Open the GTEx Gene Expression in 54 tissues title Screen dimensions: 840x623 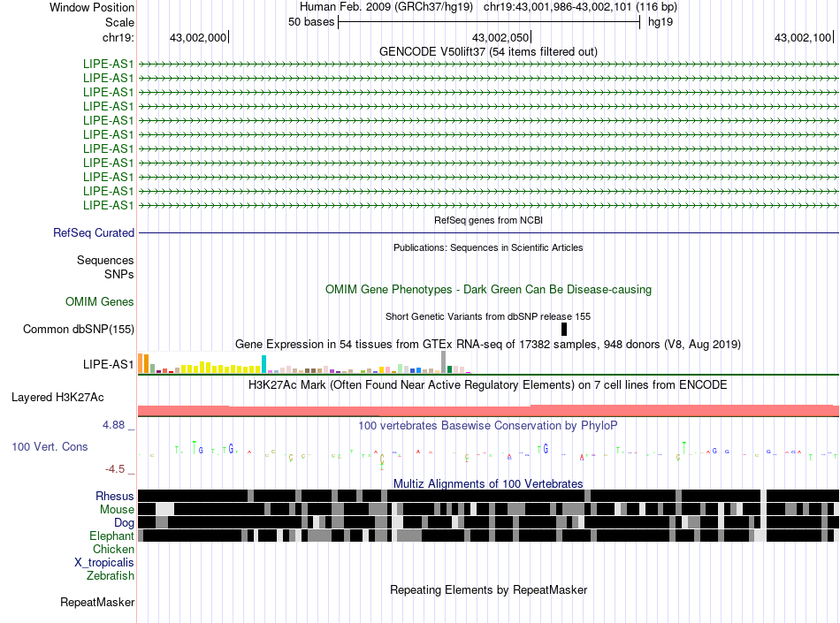click(x=488, y=344)
